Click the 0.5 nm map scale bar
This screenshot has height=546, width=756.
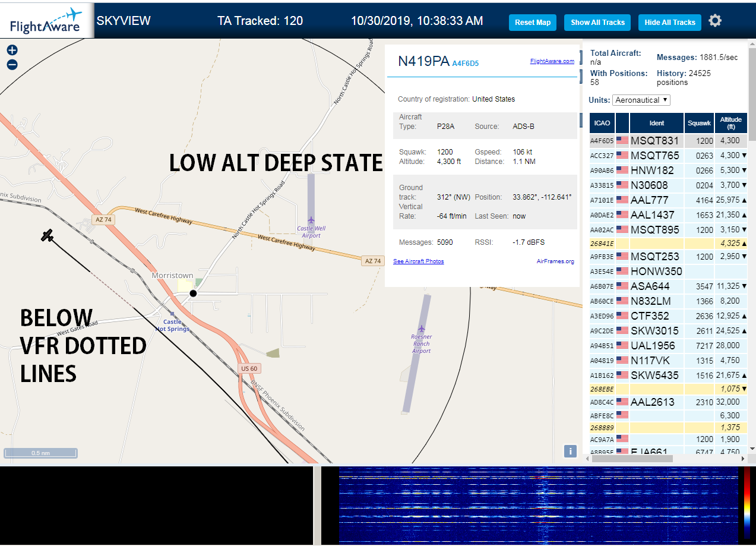(40, 453)
